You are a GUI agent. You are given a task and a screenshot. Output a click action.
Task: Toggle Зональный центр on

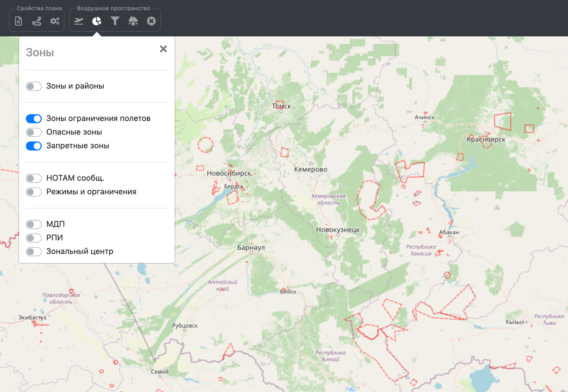point(34,251)
